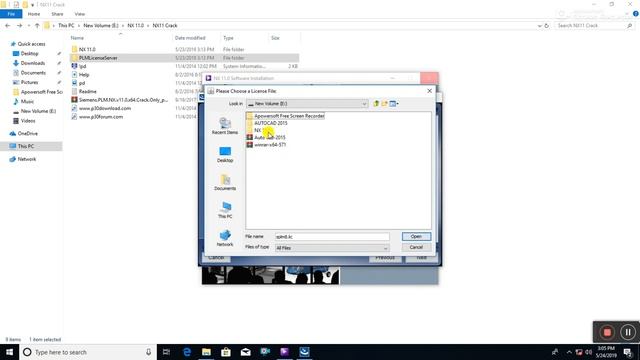Click the File name input field
The width and height of the screenshot is (640, 360).
[x=332, y=237]
